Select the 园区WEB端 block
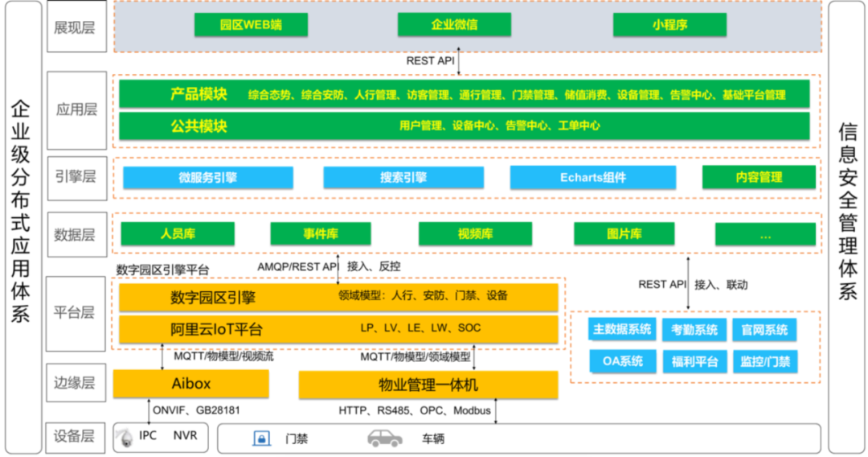The image size is (868, 457). (x=251, y=25)
